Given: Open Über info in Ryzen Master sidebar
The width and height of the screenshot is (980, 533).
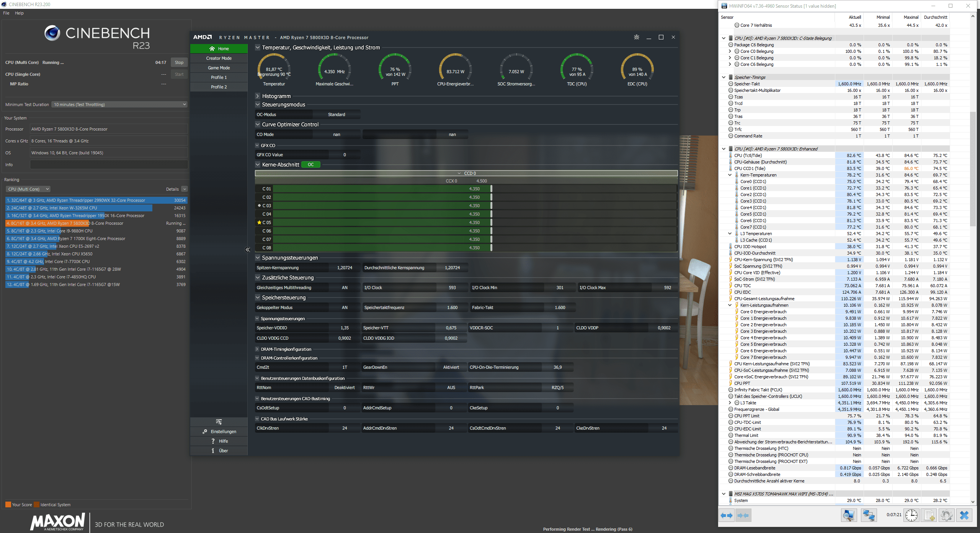Looking at the screenshot, I should (x=219, y=451).
